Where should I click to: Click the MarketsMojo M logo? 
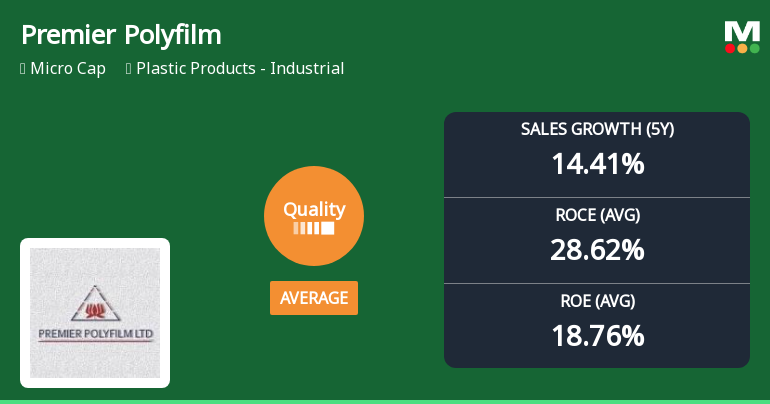tap(742, 37)
